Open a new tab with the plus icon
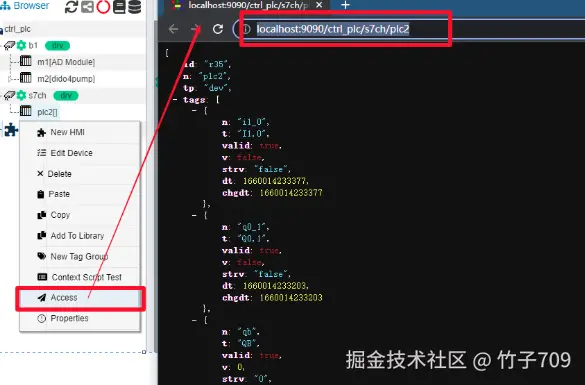Image resolution: width=585 pixels, height=385 pixels. tap(345, 5)
